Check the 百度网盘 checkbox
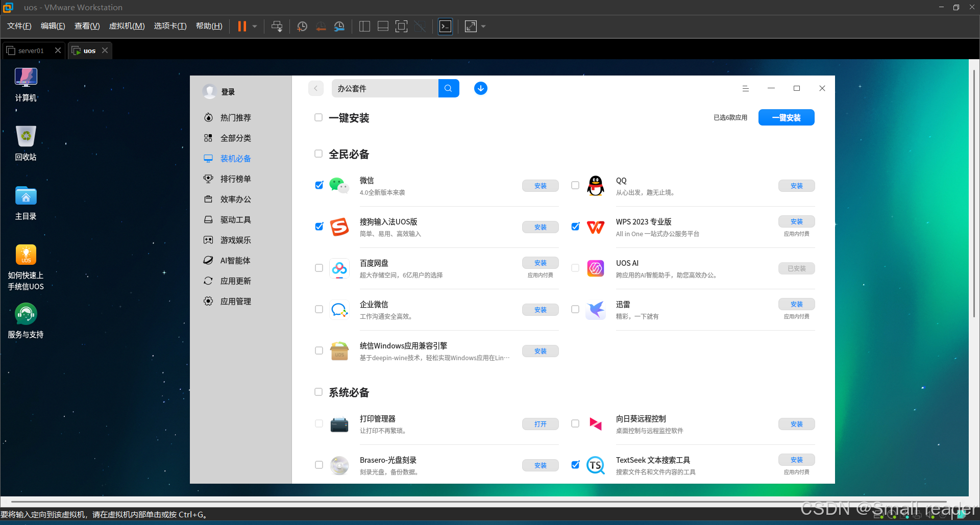Image resolution: width=980 pixels, height=525 pixels. [x=319, y=268]
